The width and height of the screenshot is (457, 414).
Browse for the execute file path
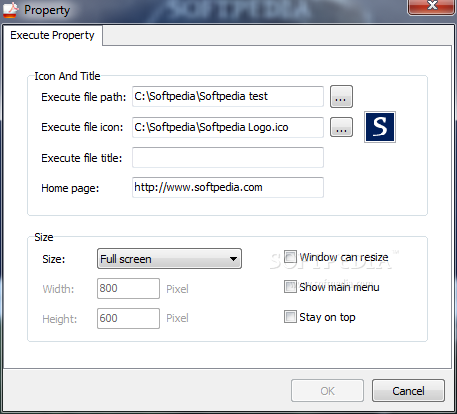click(x=341, y=97)
